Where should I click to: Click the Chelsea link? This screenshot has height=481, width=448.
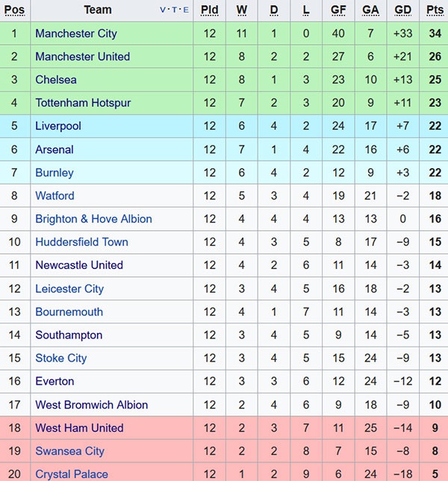point(56,80)
